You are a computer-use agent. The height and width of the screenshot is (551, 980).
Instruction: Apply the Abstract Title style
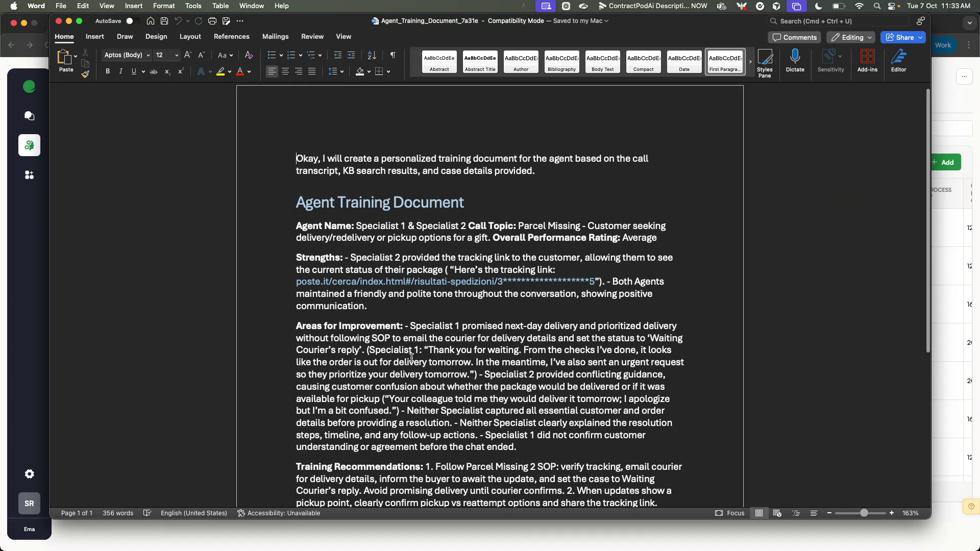pos(479,62)
